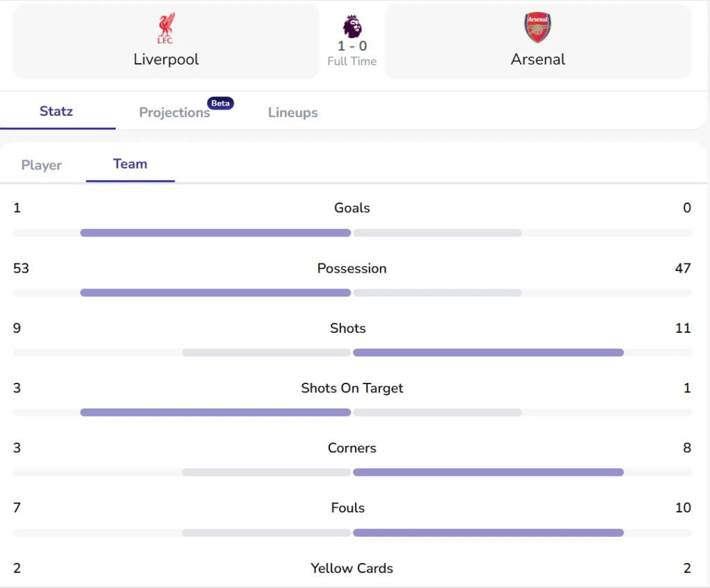Click Arsenal's purple Corners bar
This screenshot has height=588, width=710.
(x=488, y=472)
